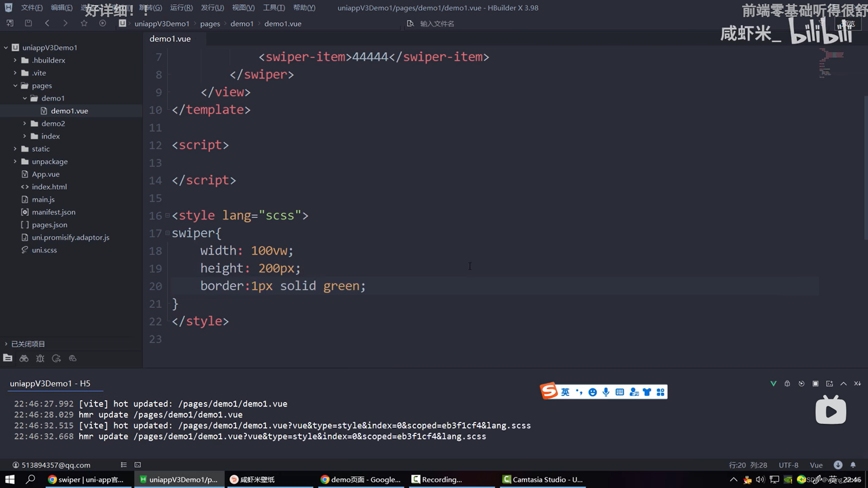Open the 帮助(Y) menu
868x488 pixels.
pyautogui.click(x=304, y=8)
